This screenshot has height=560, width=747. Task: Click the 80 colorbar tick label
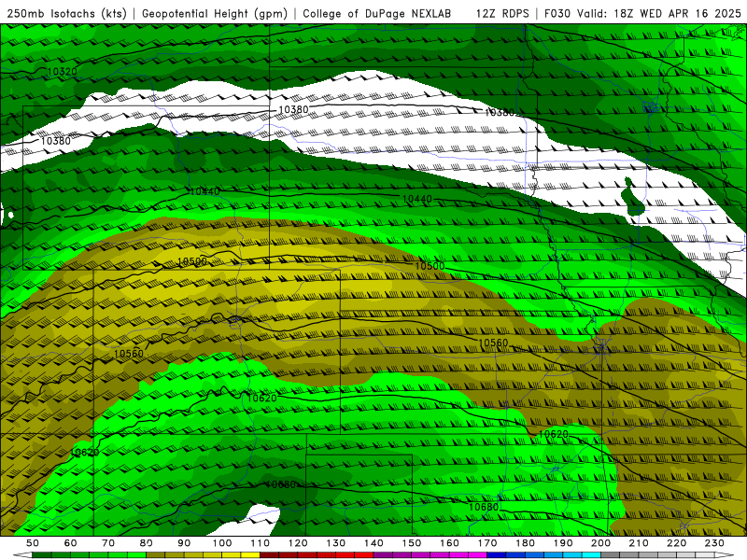click(147, 543)
